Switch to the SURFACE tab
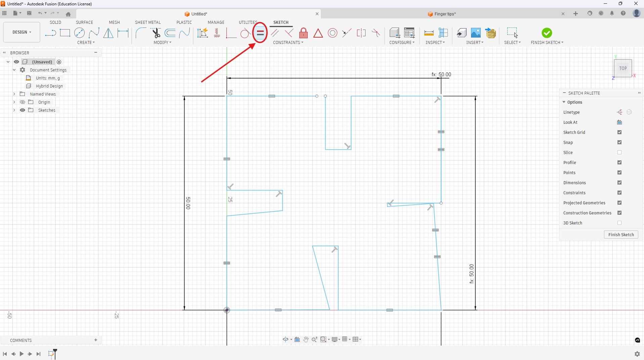 tap(84, 22)
